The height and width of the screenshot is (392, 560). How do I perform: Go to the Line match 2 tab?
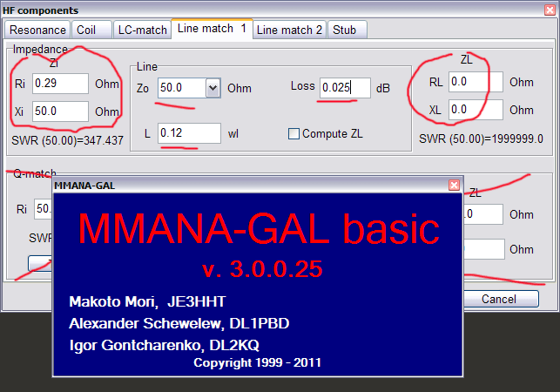click(x=289, y=30)
